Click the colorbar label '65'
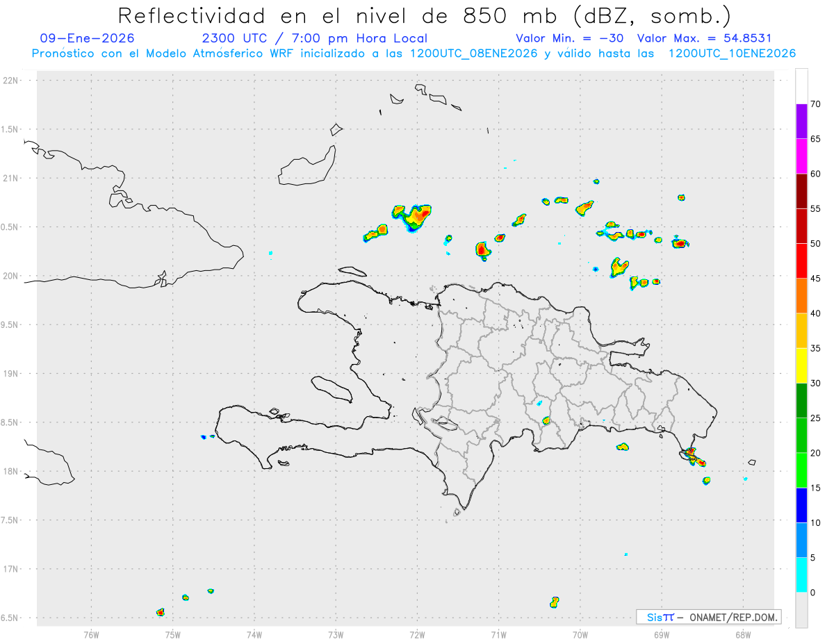Image resolution: width=834 pixels, height=644 pixels. (x=816, y=139)
